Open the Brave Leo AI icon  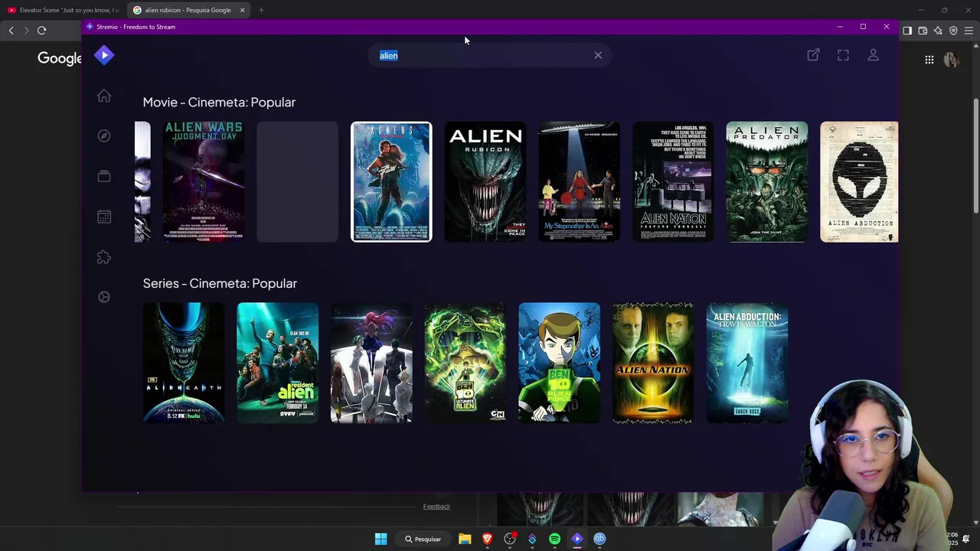point(938,31)
